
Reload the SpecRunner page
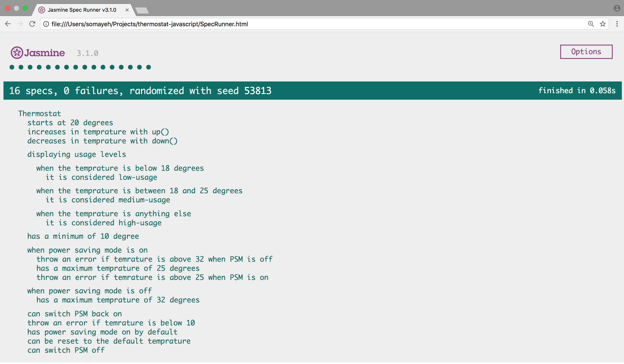click(x=32, y=24)
